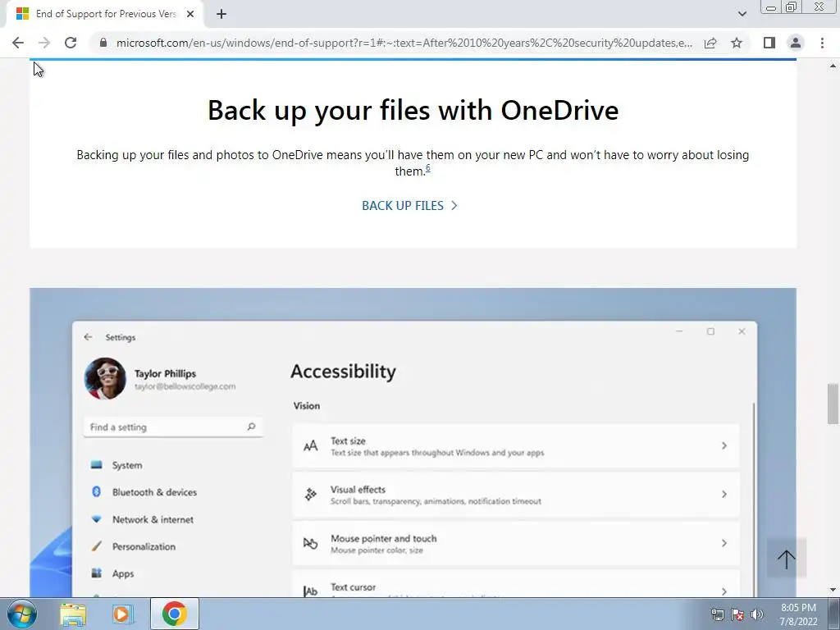Open footnote 6 link
The image size is (840, 630).
(x=427, y=169)
